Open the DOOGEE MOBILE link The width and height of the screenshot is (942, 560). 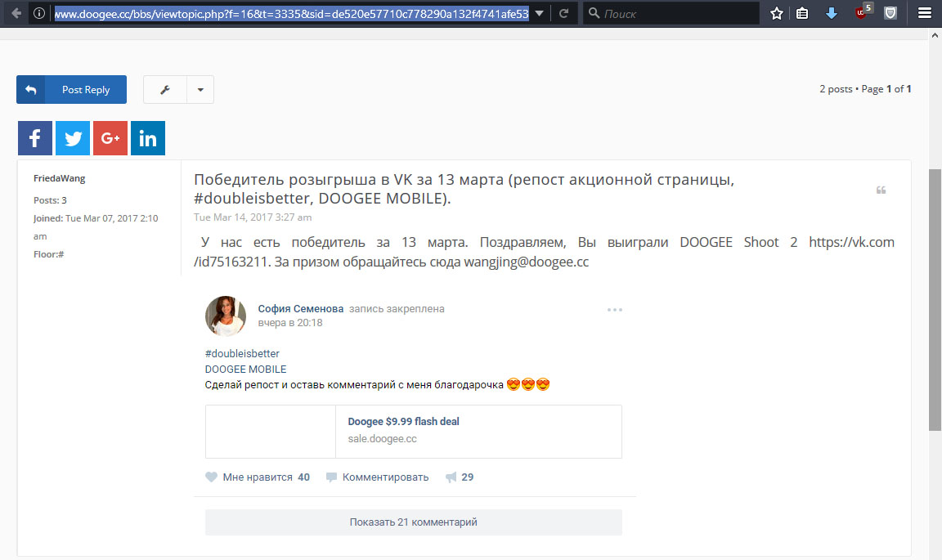245,370
